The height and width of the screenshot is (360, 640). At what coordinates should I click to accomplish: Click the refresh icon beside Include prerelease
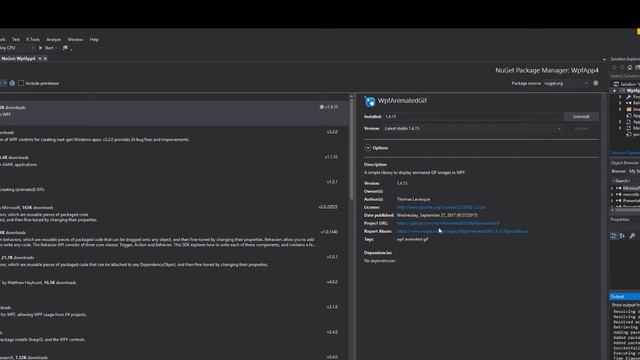(x=12, y=83)
